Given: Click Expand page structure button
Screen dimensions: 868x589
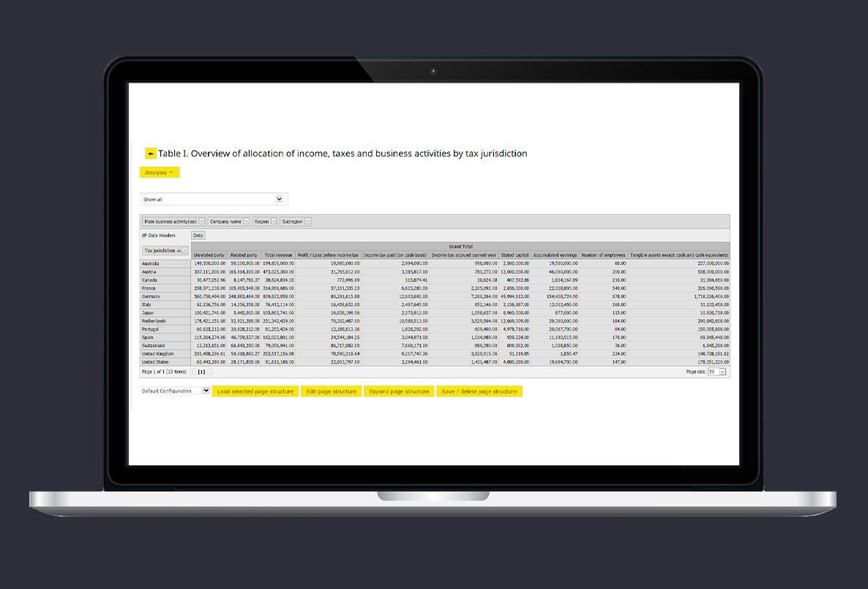Looking at the screenshot, I should pyautogui.click(x=399, y=391).
